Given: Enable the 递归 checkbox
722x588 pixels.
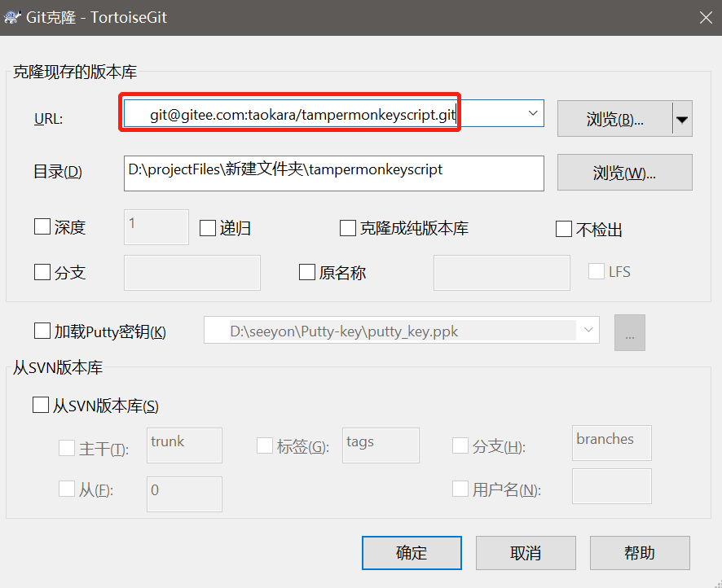Looking at the screenshot, I should [208, 228].
